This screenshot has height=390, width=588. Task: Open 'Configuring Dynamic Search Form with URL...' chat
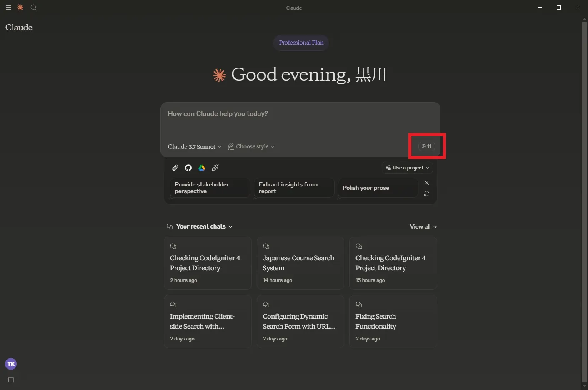pos(300,322)
